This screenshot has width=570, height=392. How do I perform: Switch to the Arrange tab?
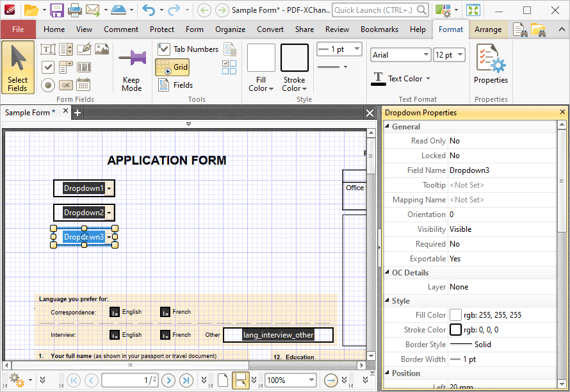coord(488,29)
